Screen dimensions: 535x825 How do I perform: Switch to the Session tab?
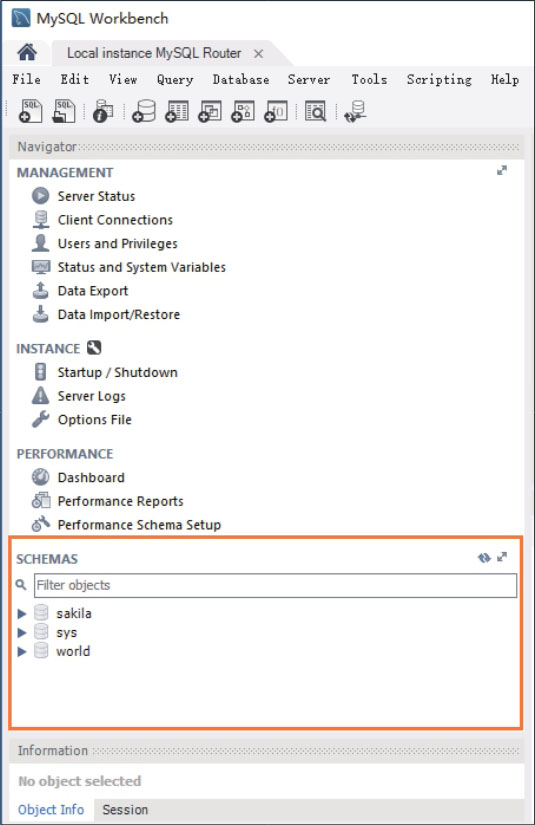click(125, 810)
